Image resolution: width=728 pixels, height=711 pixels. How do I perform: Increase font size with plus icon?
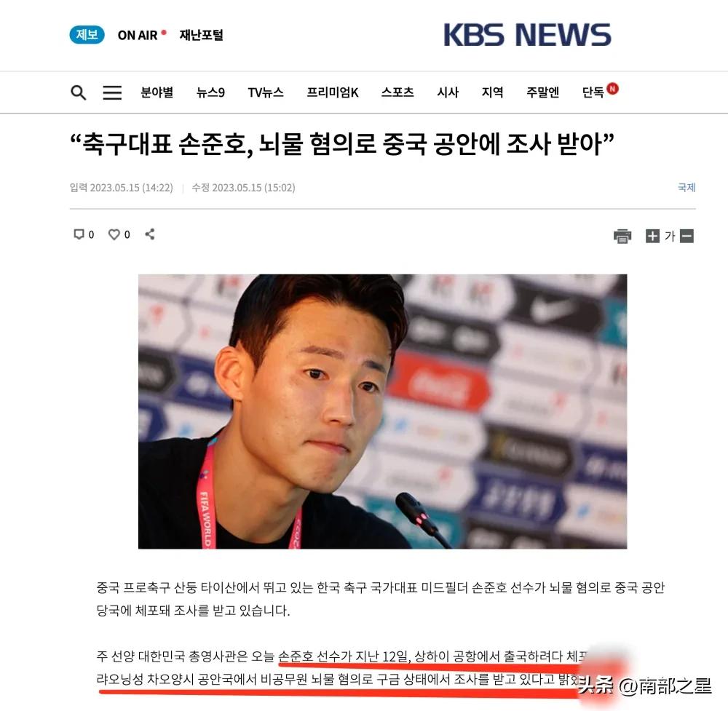(x=652, y=237)
